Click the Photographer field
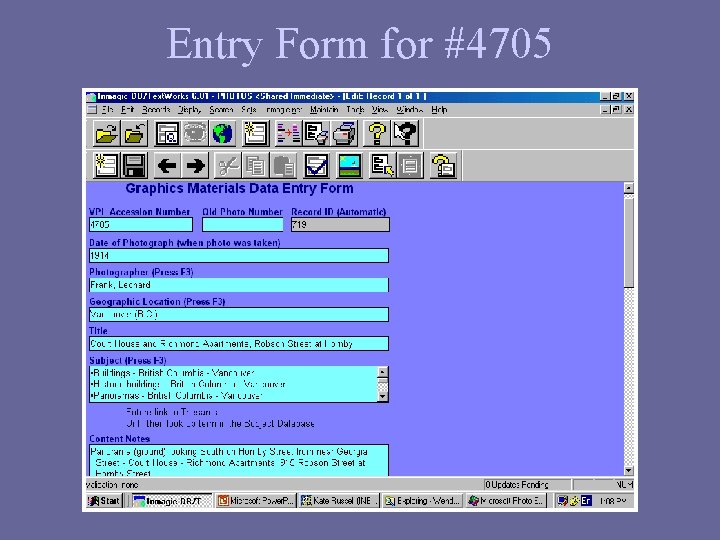 [x=239, y=285]
